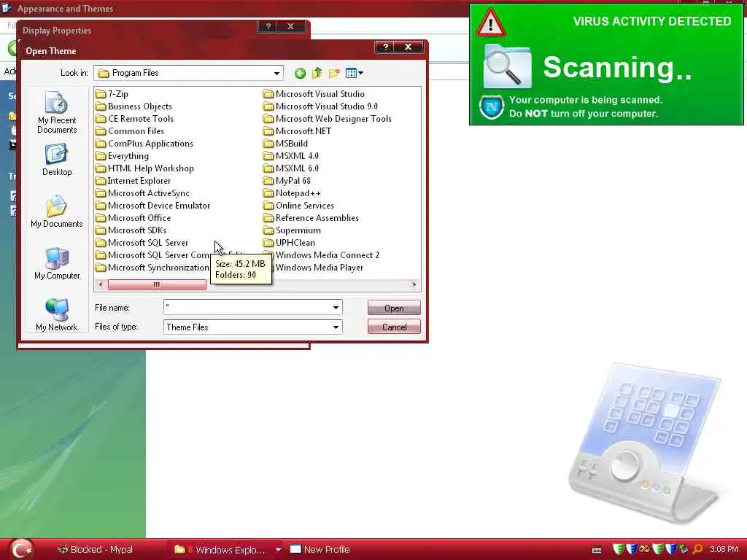The height and width of the screenshot is (560, 747).
Task: Go up one folder level
Action: pos(317,73)
